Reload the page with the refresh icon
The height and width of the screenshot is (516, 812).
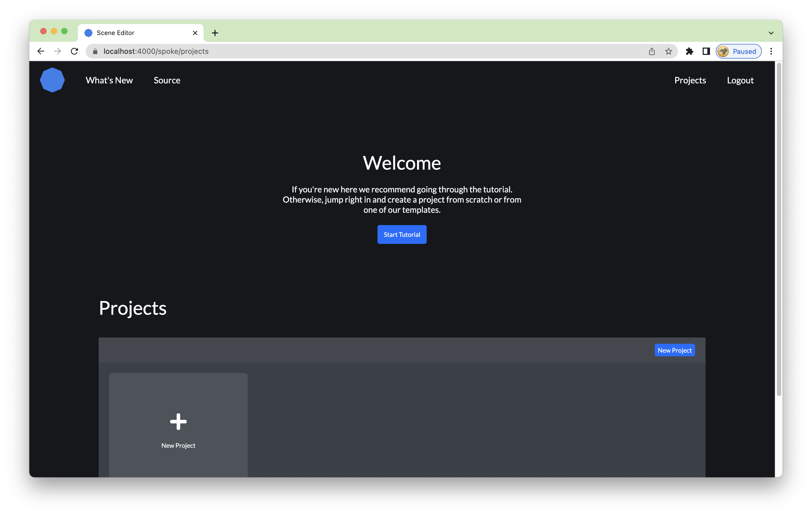pos(75,51)
